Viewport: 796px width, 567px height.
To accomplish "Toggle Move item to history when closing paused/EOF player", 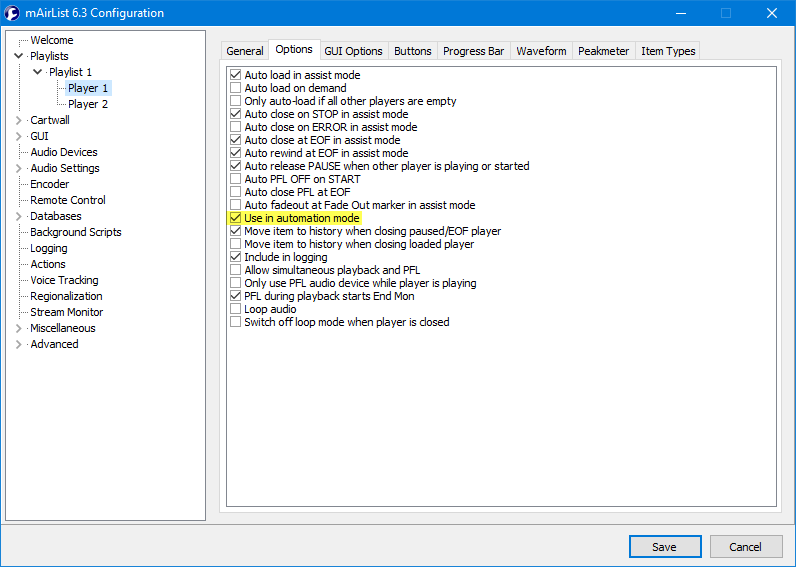I will click(235, 231).
